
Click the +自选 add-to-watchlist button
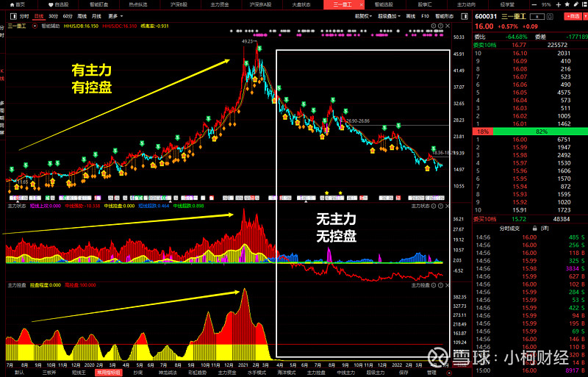[573, 16]
